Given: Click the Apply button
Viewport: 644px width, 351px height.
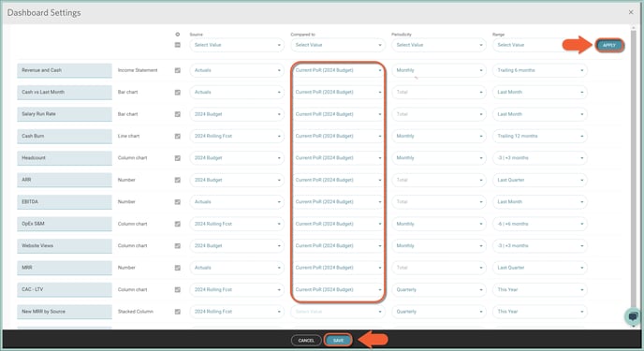Looking at the screenshot, I should 609,45.
